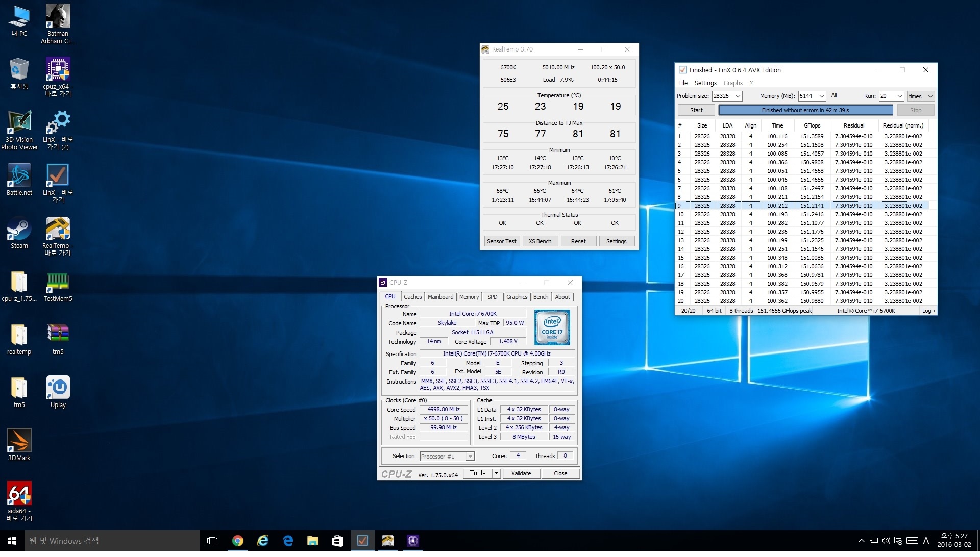This screenshot has width=980, height=557.
Task: Switch to the Caches tab in CPU-Z
Action: coord(412,297)
